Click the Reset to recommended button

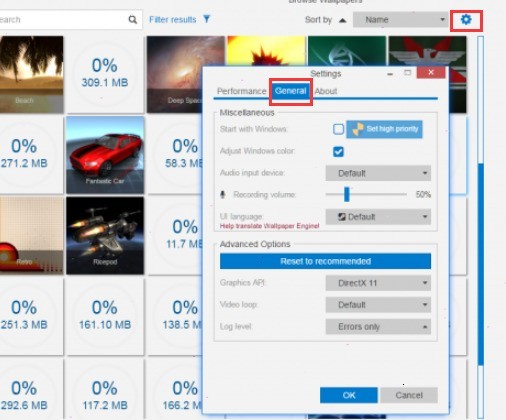point(325,261)
